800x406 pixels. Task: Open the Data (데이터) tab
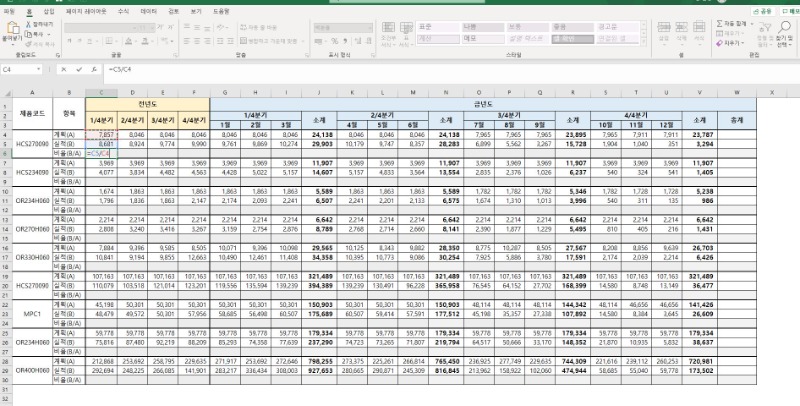(x=148, y=11)
